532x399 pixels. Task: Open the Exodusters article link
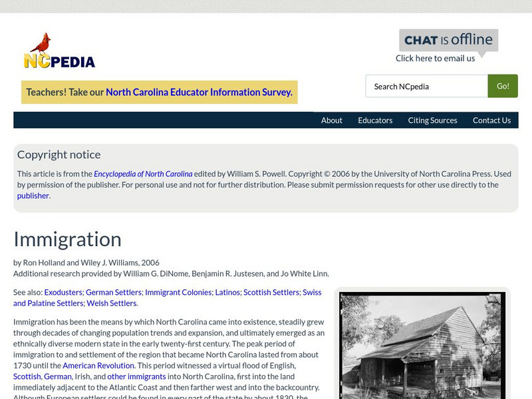point(63,291)
